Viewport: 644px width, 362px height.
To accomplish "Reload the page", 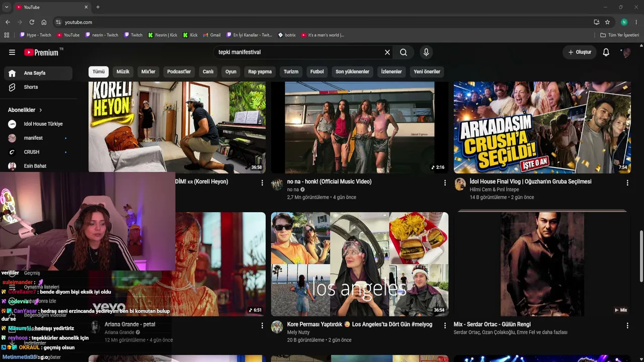I will click(32, 22).
